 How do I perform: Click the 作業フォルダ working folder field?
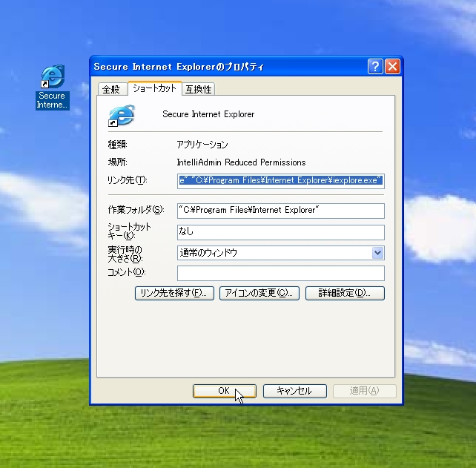(x=281, y=211)
